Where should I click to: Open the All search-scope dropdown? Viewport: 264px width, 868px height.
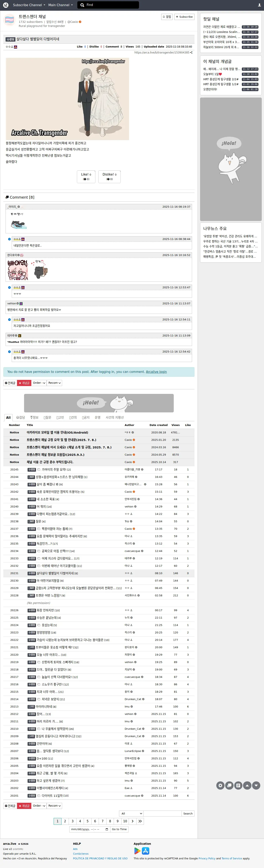132,813
